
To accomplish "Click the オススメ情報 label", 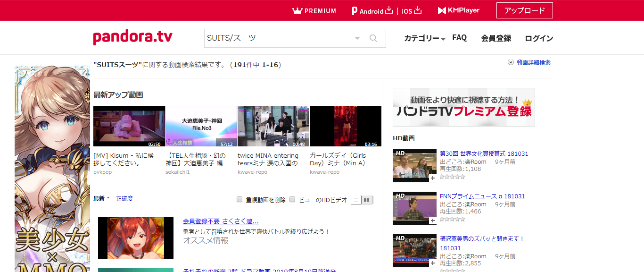I will [206, 240].
